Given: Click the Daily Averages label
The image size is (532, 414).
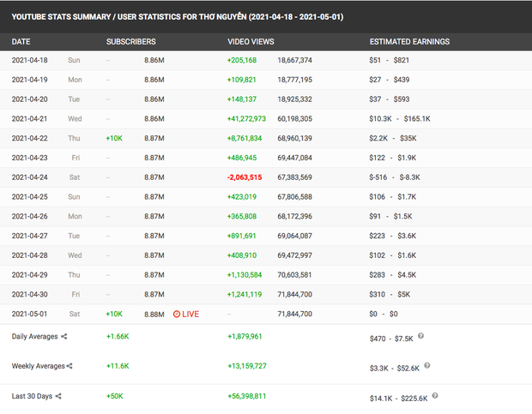Looking at the screenshot, I should point(34,337).
